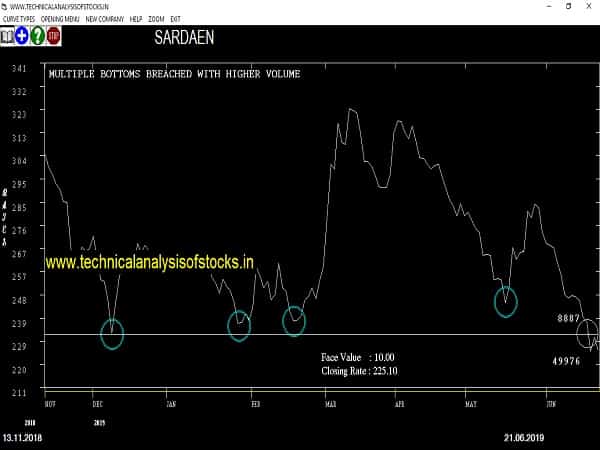Open help via green question mark icon
The image size is (600, 450).
pyautogui.click(x=37, y=37)
